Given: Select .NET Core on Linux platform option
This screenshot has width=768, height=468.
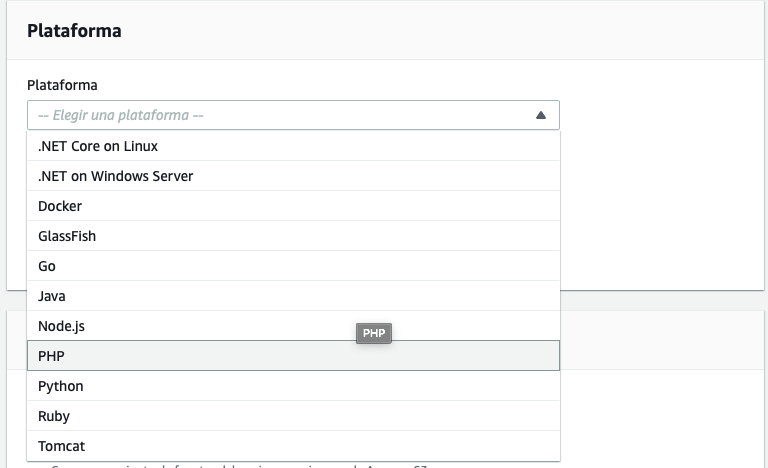Looking at the screenshot, I should (x=293, y=146).
